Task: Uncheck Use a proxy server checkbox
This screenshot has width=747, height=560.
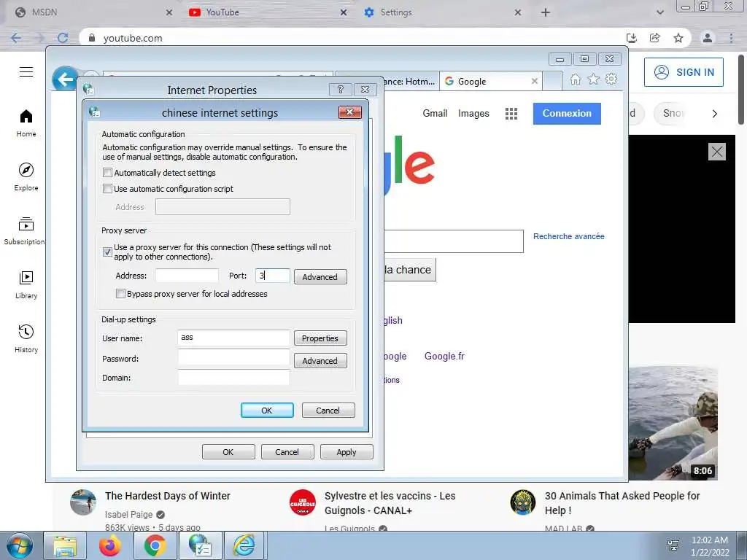Action: 108,252
